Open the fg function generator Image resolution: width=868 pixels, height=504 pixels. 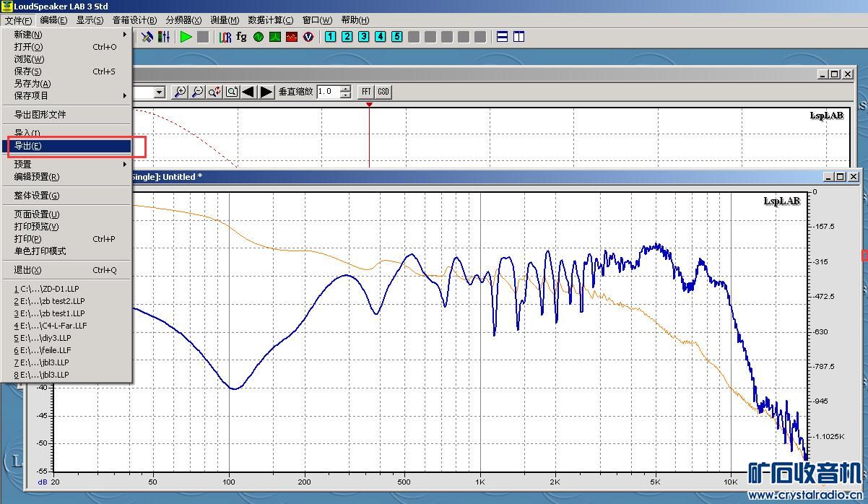coord(242,36)
